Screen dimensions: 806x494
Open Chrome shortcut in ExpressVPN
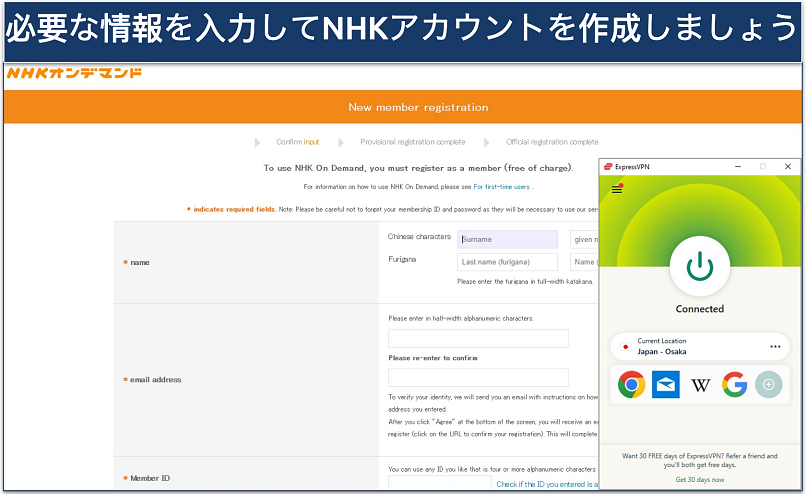tap(632, 385)
